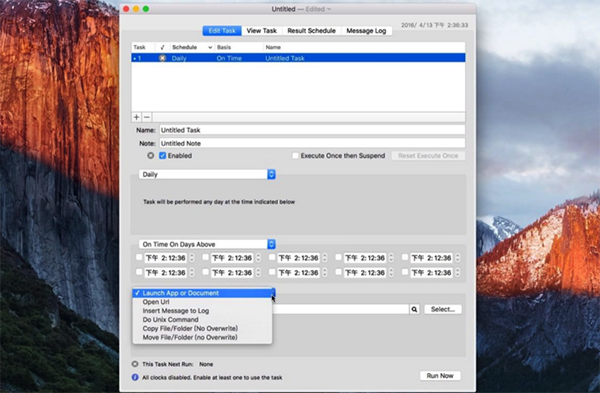
Task: Click the Select... button
Action: (x=443, y=309)
